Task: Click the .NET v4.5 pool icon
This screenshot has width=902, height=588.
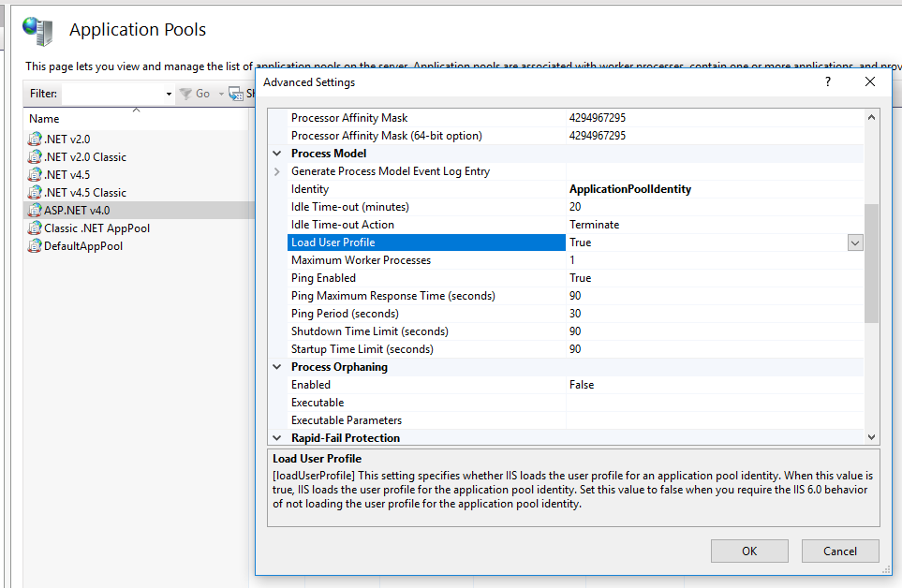Action: point(35,174)
